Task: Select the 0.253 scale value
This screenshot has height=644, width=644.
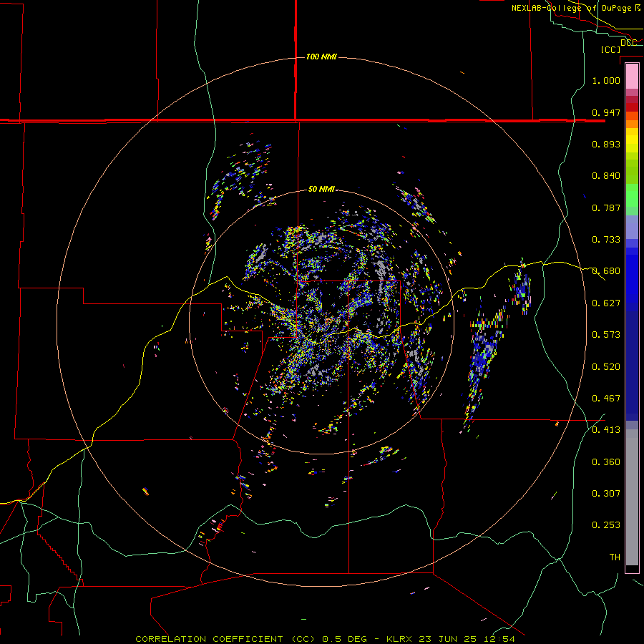Action: tap(606, 525)
